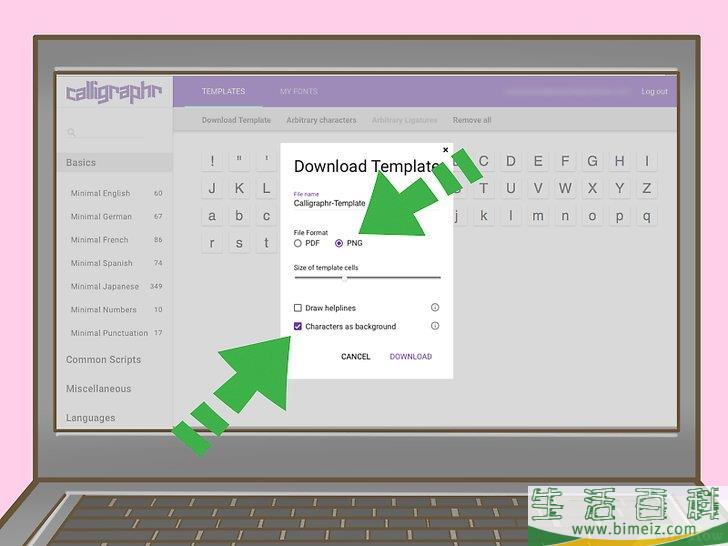The height and width of the screenshot is (546, 728).
Task: Enable the Draw helplines checkbox
Action: click(x=298, y=308)
